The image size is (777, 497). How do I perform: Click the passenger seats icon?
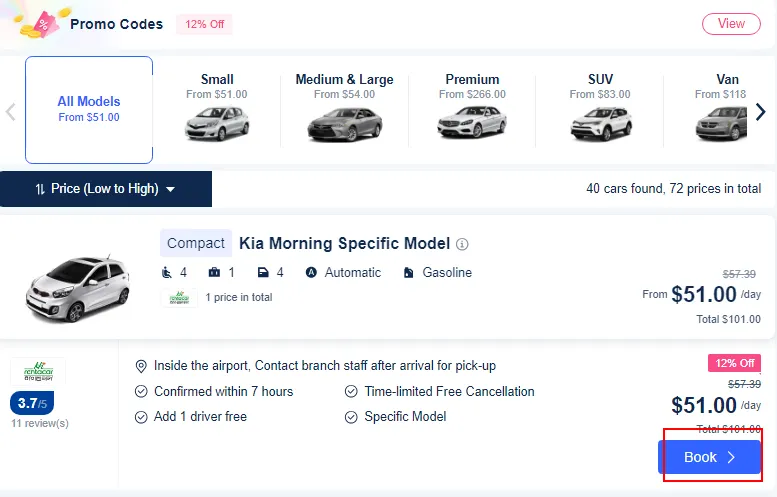click(x=167, y=273)
